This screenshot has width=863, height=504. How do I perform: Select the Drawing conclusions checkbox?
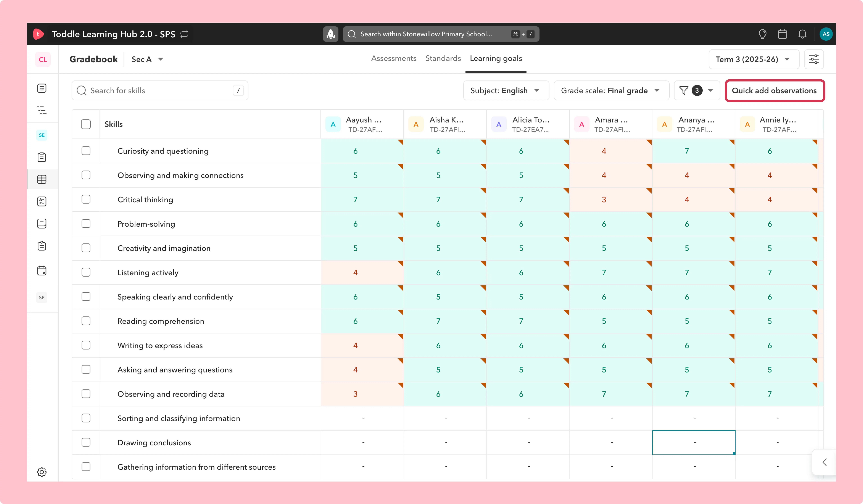click(86, 442)
